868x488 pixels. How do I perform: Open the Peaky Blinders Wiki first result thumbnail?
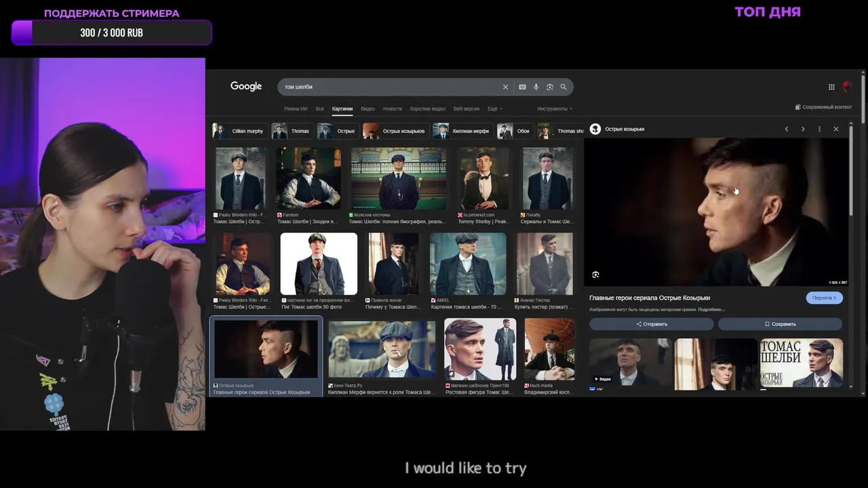point(240,178)
